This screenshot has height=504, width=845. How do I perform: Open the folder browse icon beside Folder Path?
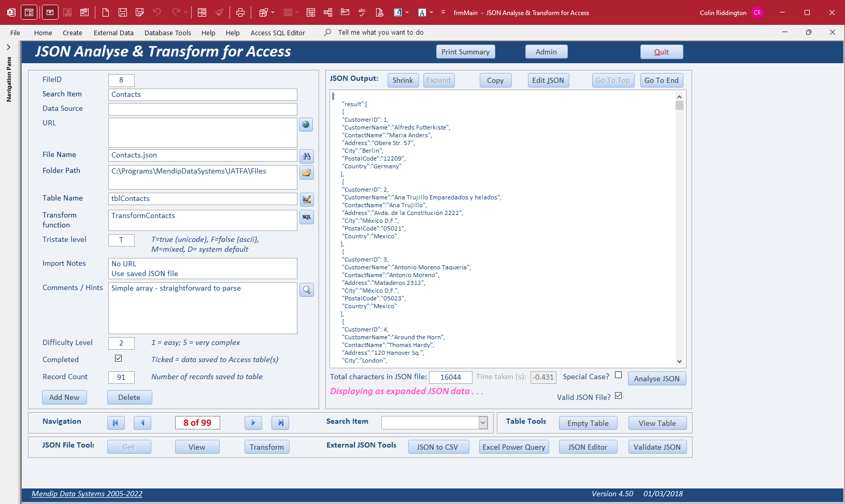307,173
